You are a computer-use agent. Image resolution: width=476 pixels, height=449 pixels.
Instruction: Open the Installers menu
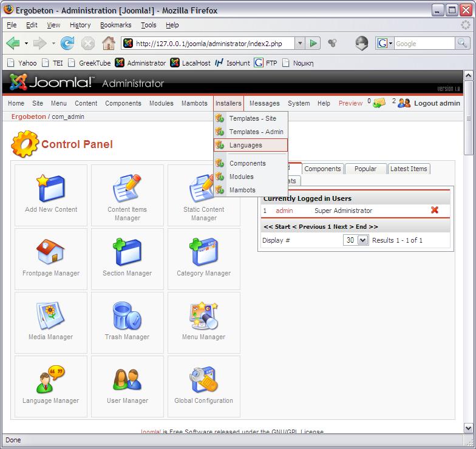click(228, 103)
